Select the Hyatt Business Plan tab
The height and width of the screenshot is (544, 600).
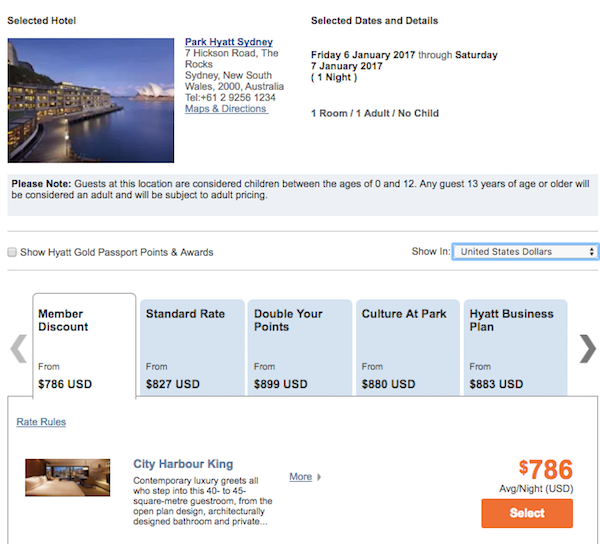pyautogui.click(x=515, y=347)
